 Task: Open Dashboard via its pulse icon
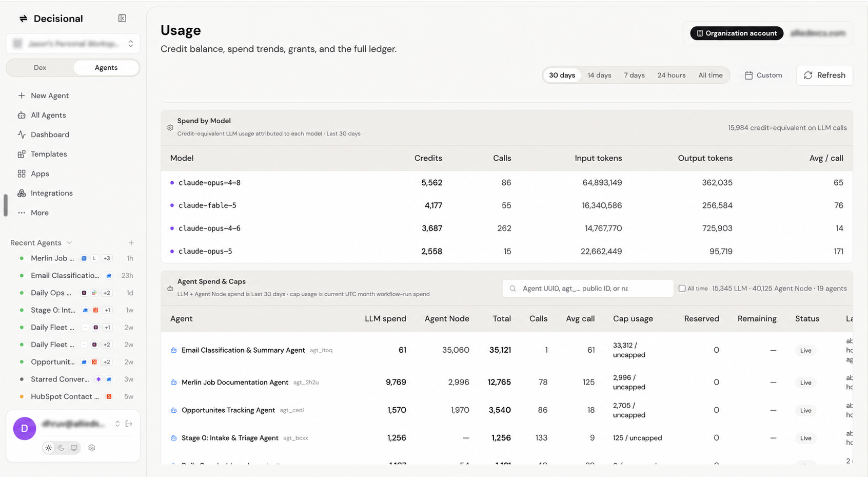(x=22, y=135)
